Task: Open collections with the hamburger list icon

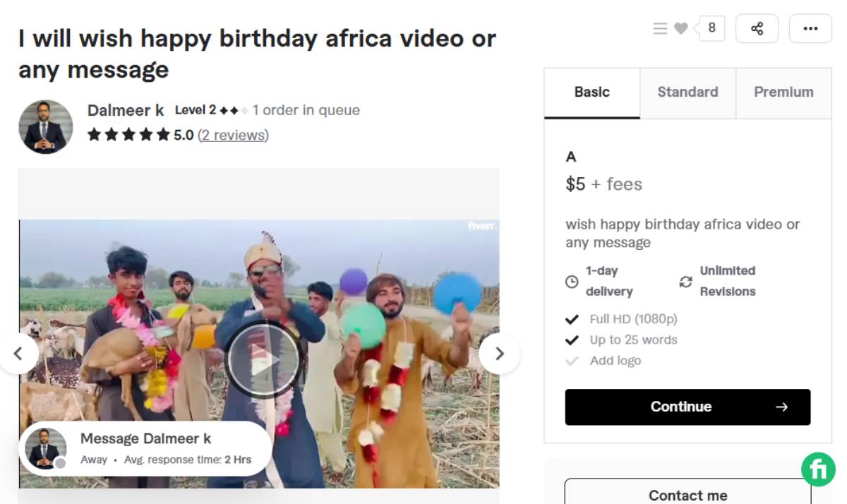Action: 659,28
